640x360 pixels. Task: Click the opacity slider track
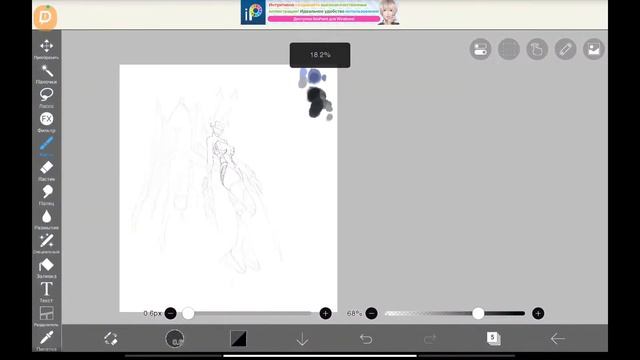click(x=455, y=313)
